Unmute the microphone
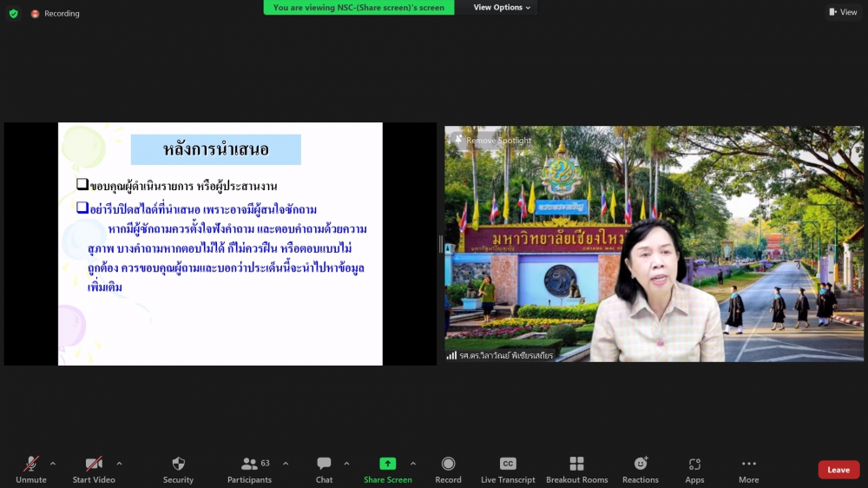The width and height of the screenshot is (868, 488). coord(31,469)
